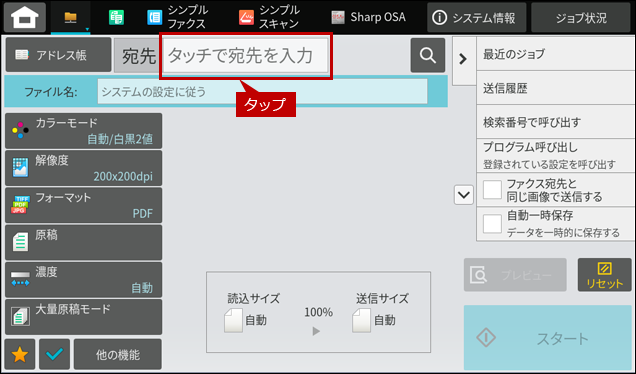Open the green copy mode icon
This screenshot has width=636, height=374.
(116, 17)
